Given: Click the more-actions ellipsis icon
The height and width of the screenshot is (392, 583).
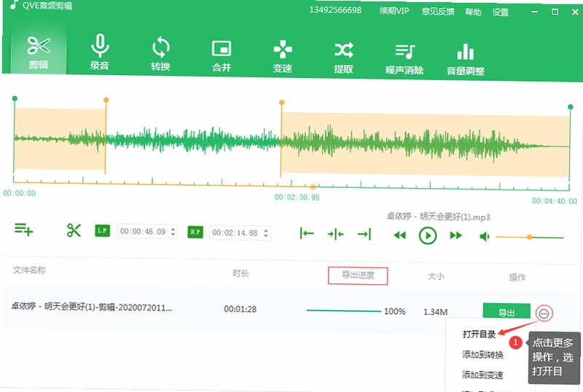Looking at the screenshot, I should click(x=544, y=314).
